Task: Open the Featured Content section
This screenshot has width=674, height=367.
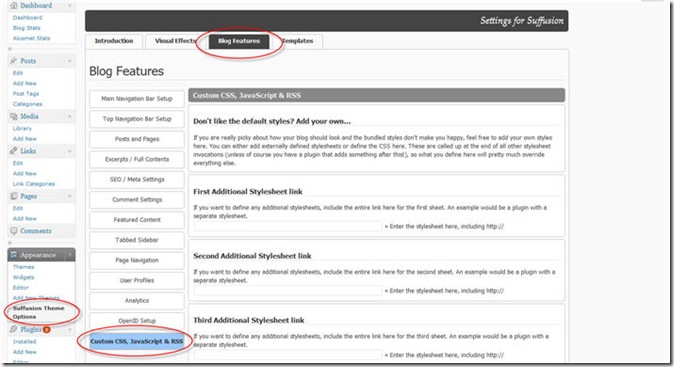Action: point(137,220)
